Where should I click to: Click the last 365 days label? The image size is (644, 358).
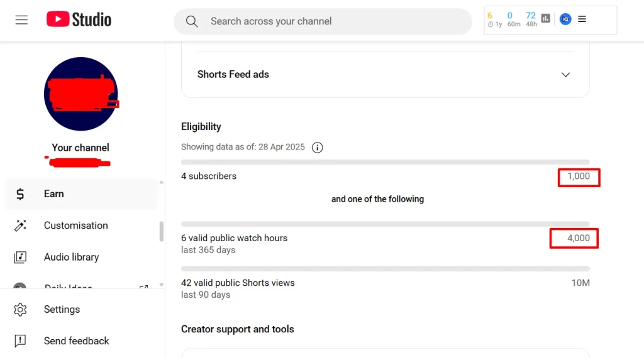(208, 250)
